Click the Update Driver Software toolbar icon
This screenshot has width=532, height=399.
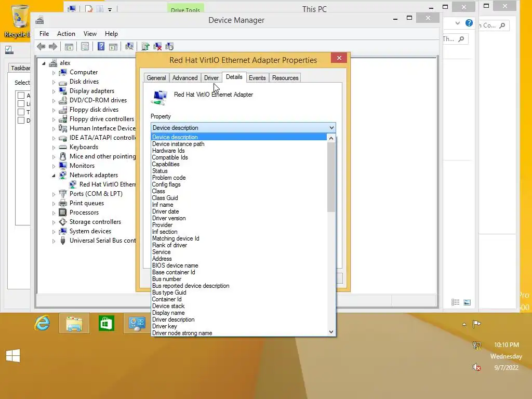(x=145, y=46)
